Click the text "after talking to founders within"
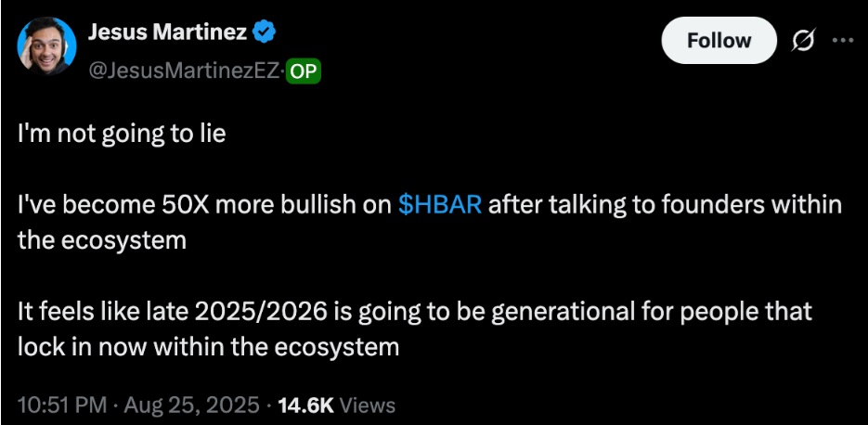This screenshot has width=868, height=425. pos(665,206)
